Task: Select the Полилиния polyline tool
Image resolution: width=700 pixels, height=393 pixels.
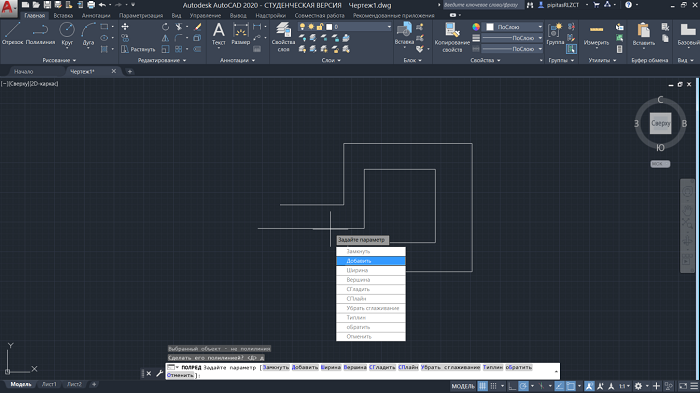Action: [40, 34]
